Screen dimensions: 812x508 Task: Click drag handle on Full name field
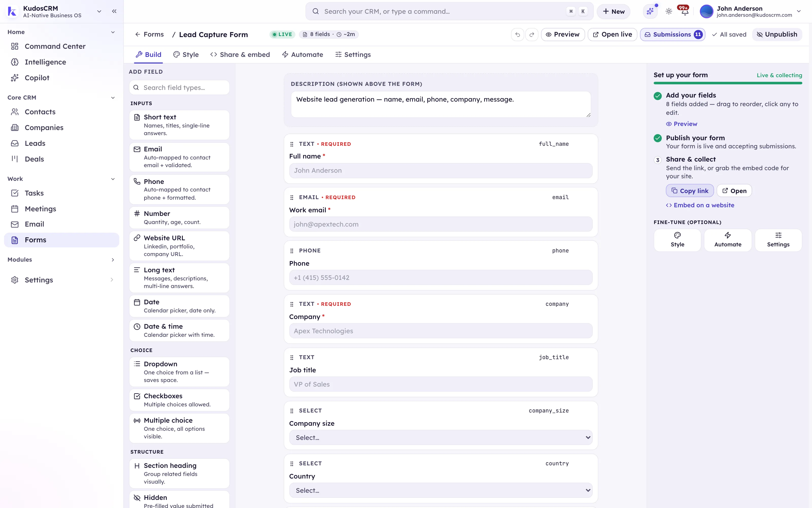(292, 144)
